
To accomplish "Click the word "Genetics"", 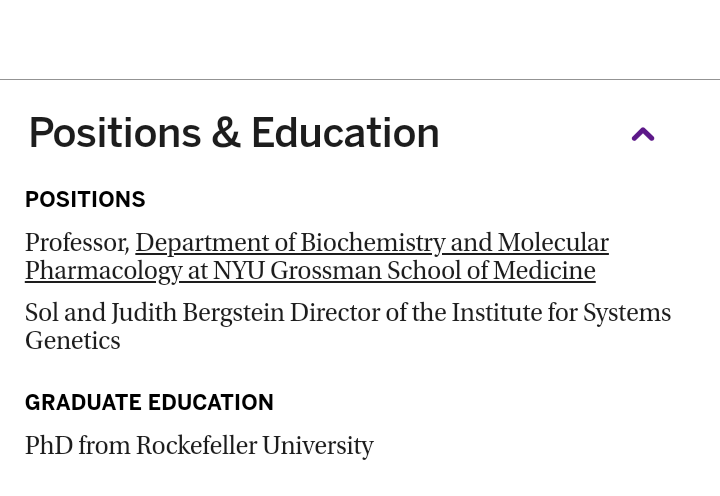I will coord(72,341).
